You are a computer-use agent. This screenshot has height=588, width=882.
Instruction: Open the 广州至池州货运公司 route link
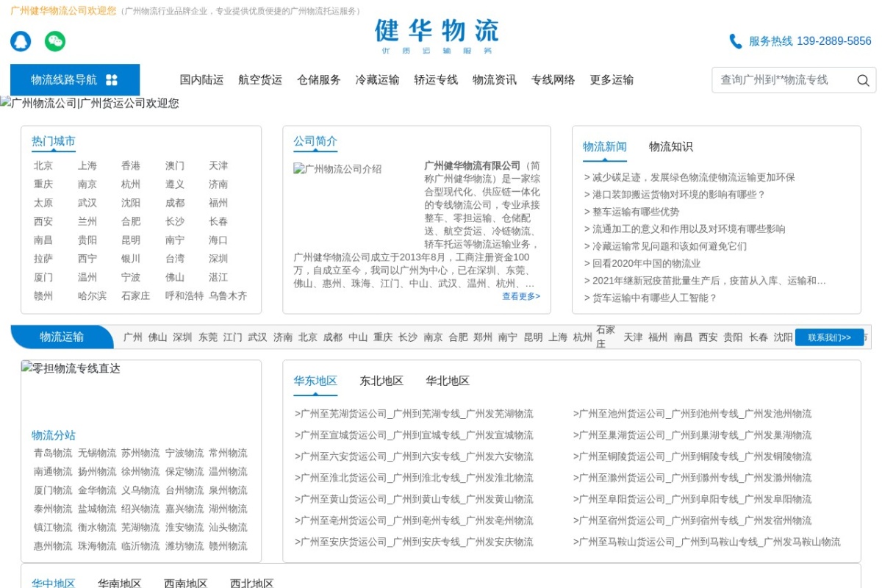click(x=692, y=414)
